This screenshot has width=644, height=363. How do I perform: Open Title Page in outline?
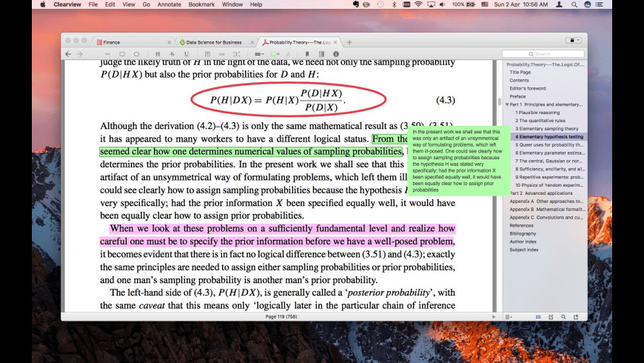pos(520,73)
